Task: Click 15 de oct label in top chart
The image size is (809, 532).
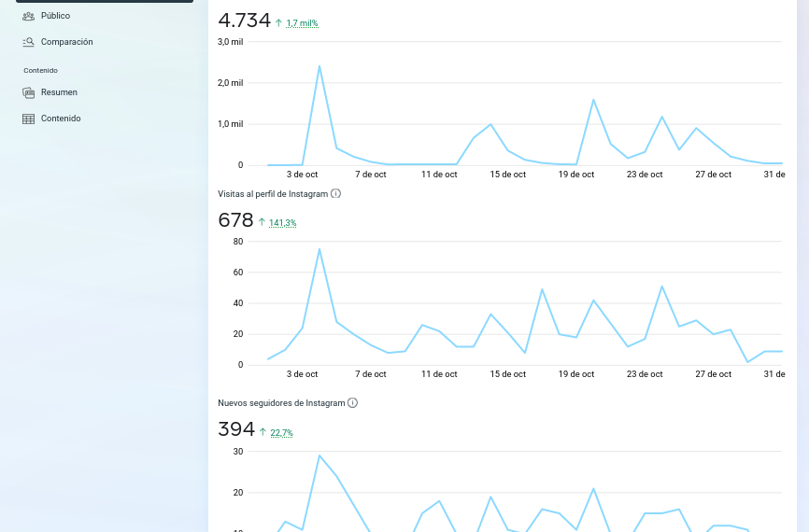Action: [507, 175]
